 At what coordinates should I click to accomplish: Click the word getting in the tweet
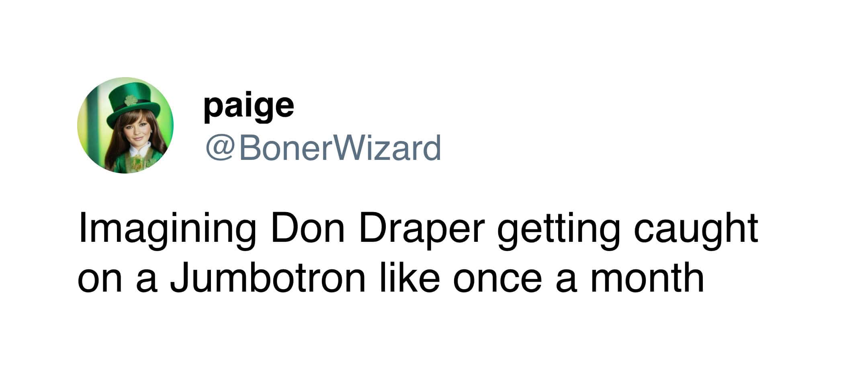(558, 231)
